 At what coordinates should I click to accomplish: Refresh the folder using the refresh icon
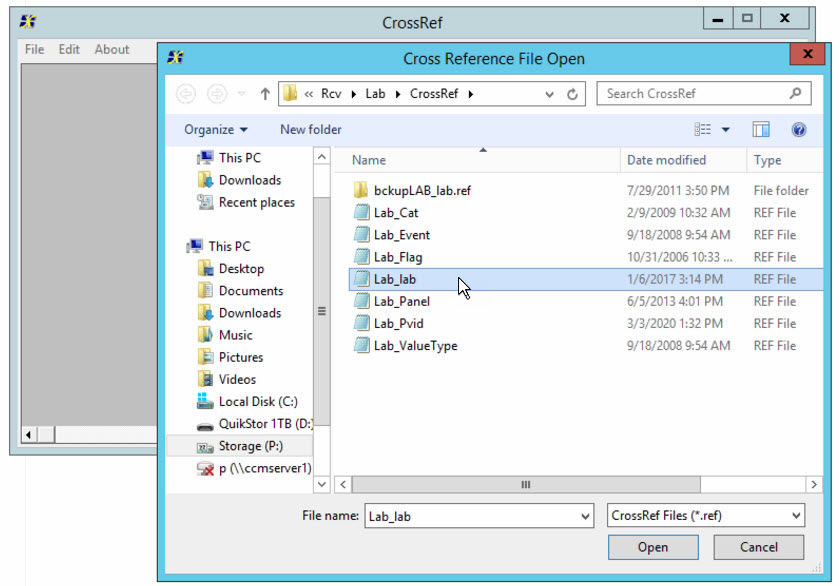[x=570, y=93]
